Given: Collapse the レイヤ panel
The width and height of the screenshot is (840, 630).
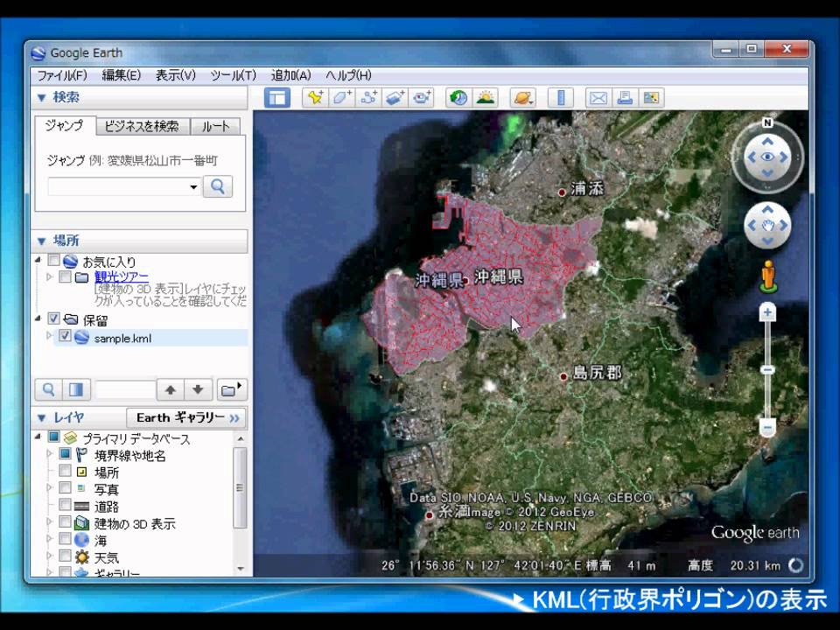Looking at the screenshot, I should (x=42, y=418).
